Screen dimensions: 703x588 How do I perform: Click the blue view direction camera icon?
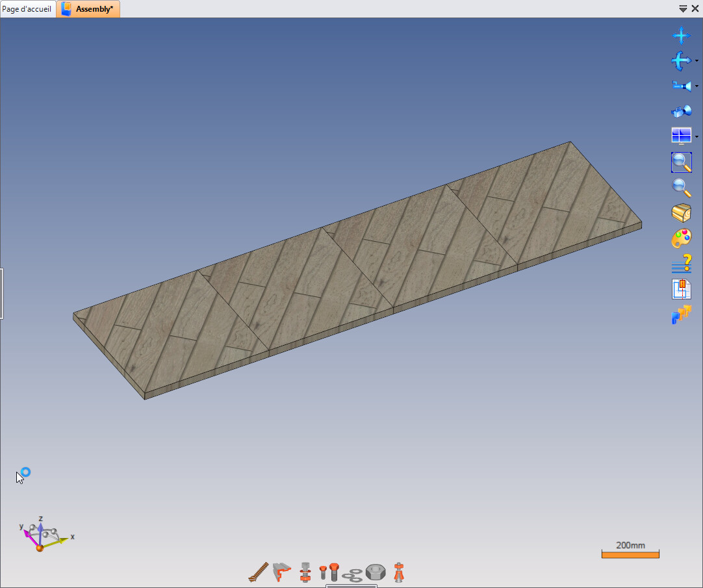pyautogui.click(x=682, y=86)
